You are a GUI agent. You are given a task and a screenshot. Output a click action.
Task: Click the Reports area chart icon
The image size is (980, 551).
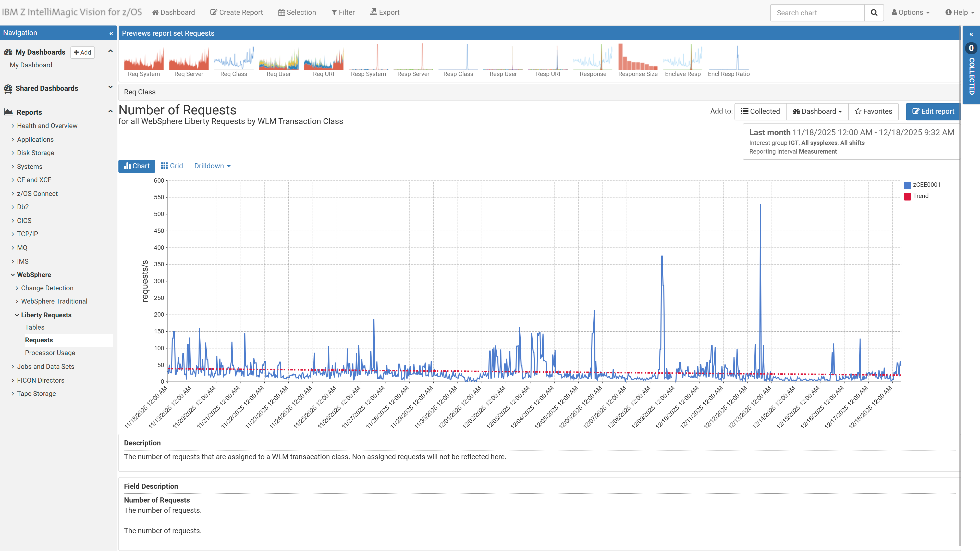[x=8, y=112]
